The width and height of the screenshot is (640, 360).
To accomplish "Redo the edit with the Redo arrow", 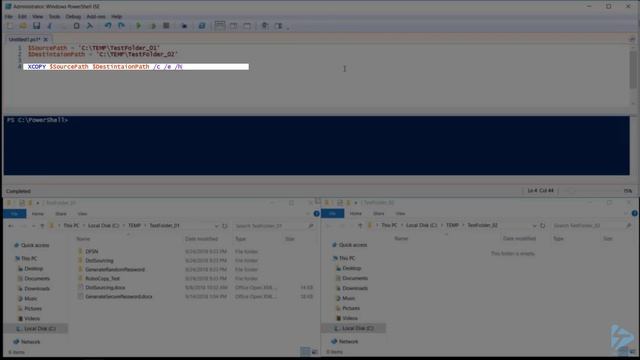I will click(121, 26).
